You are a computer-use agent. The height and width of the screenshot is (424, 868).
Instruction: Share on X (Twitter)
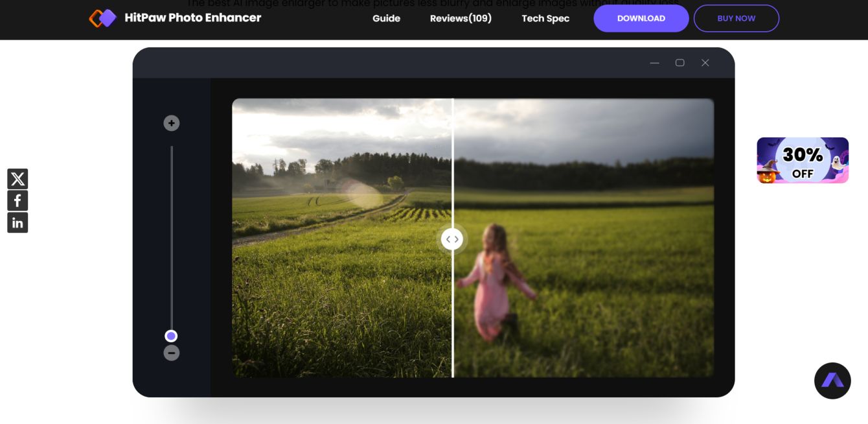17,178
